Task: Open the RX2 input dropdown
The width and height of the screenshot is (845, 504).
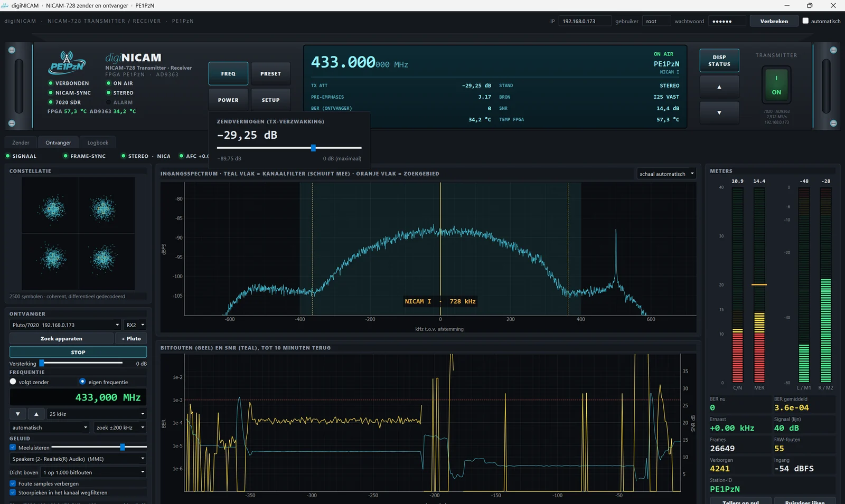Action: pyautogui.click(x=135, y=325)
